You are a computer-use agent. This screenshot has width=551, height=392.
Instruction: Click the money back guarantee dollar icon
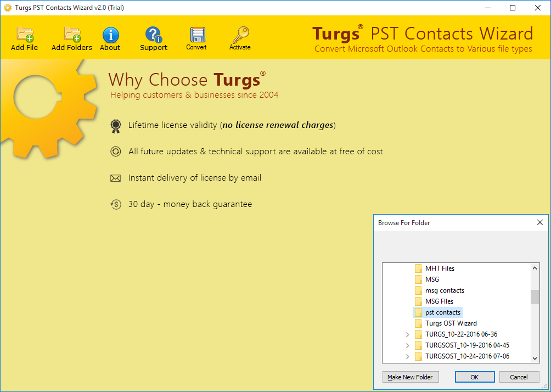(x=116, y=204)
